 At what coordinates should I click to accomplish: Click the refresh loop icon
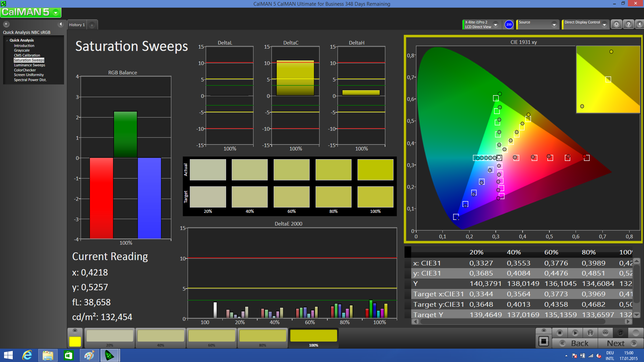click(621, 333)
